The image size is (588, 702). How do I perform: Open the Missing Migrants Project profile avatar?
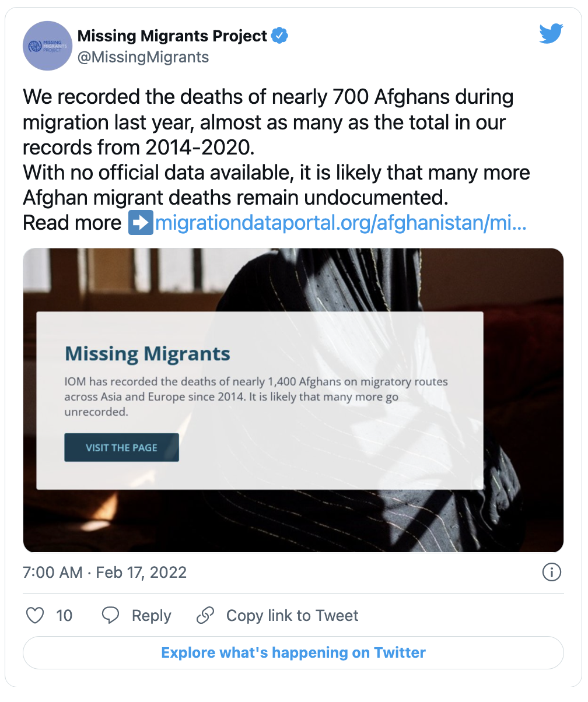coord(47,46)
